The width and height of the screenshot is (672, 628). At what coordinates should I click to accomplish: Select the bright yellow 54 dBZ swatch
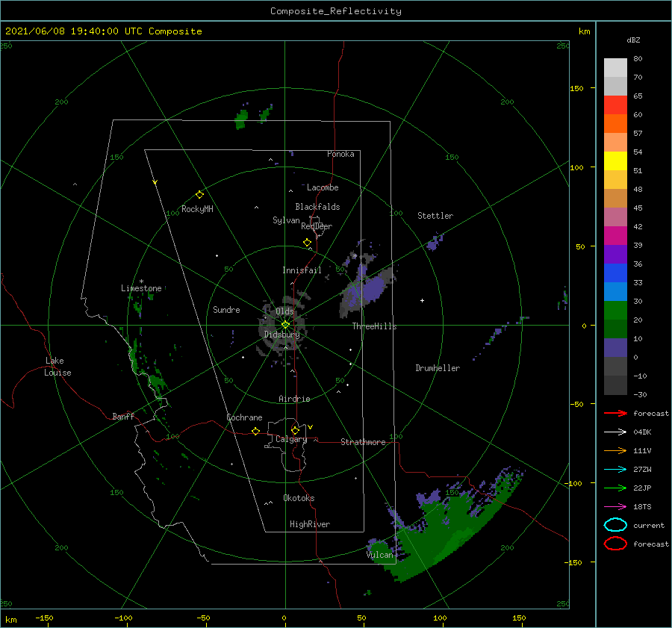615,161
